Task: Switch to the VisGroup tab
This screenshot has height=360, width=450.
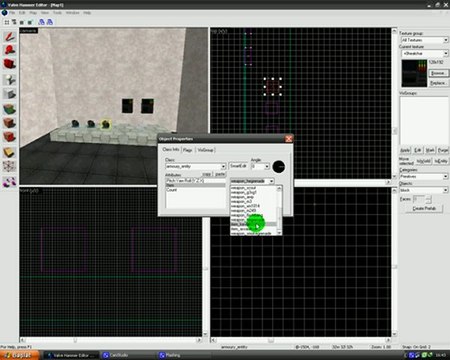Action: point(205,150)
